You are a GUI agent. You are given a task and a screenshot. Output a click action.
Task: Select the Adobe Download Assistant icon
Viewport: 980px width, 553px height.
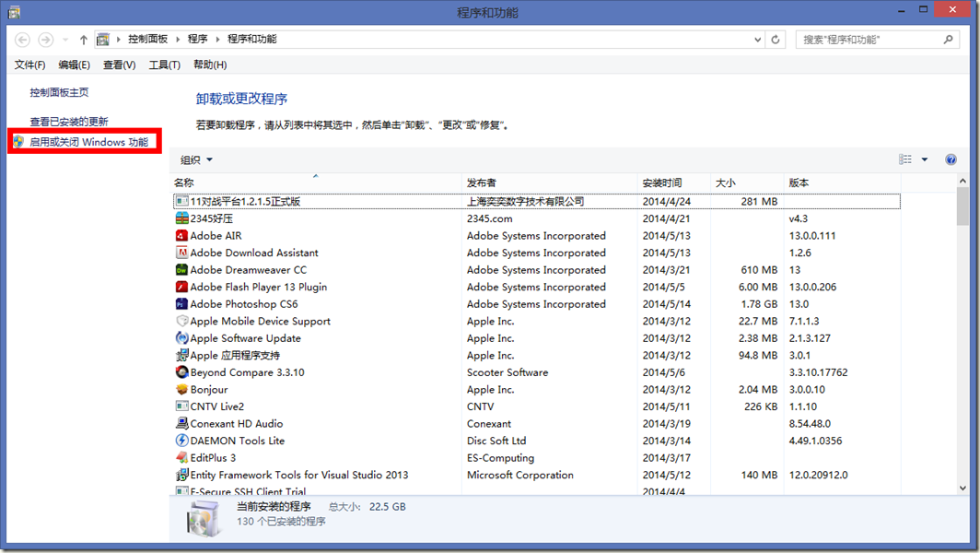point(181,253)
